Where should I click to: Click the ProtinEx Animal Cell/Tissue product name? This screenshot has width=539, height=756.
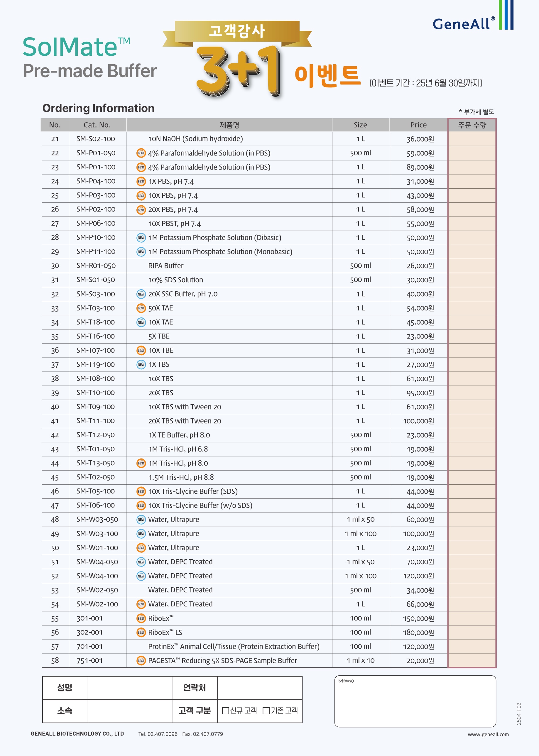coord(234,647)
